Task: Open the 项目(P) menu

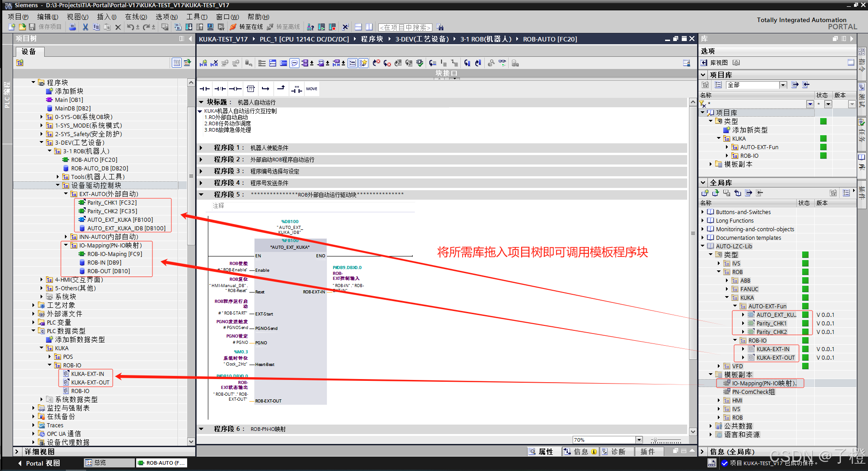Action: 18,17
